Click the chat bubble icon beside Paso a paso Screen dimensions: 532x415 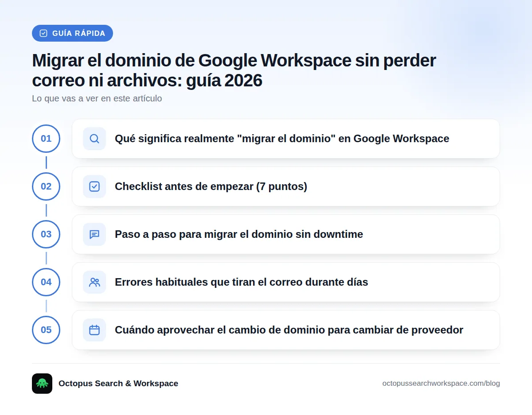pos(94,234)
